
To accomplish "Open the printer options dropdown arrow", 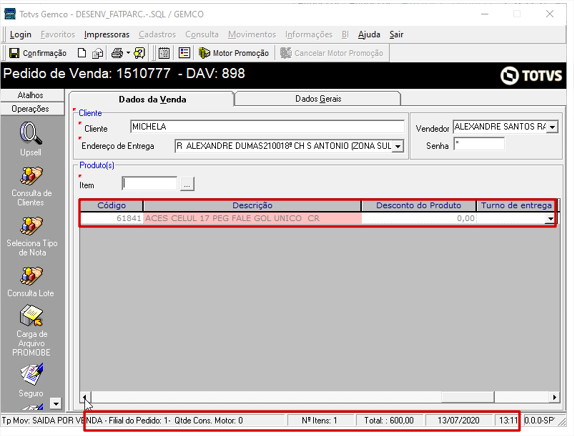I will click(128, 53).
